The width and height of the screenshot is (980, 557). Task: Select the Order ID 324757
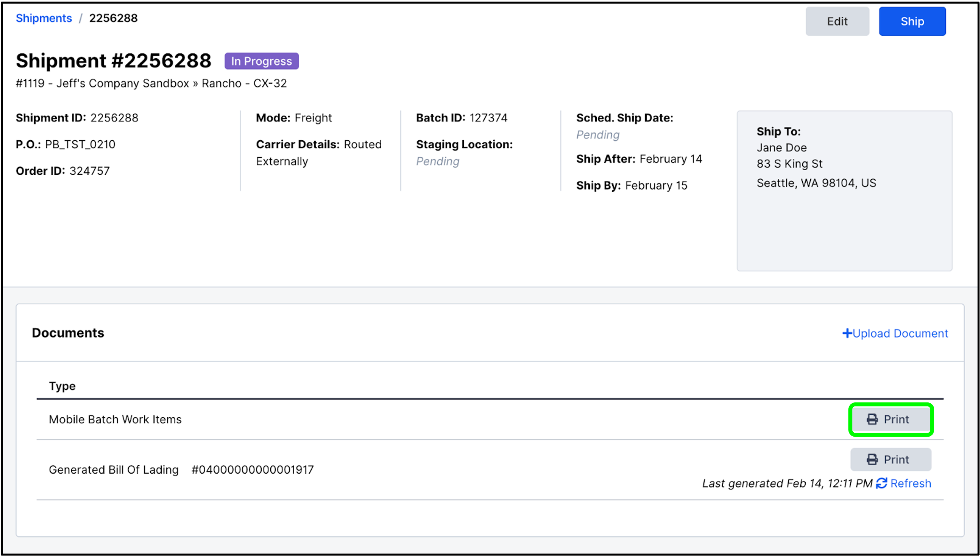(x=90, y=170)
